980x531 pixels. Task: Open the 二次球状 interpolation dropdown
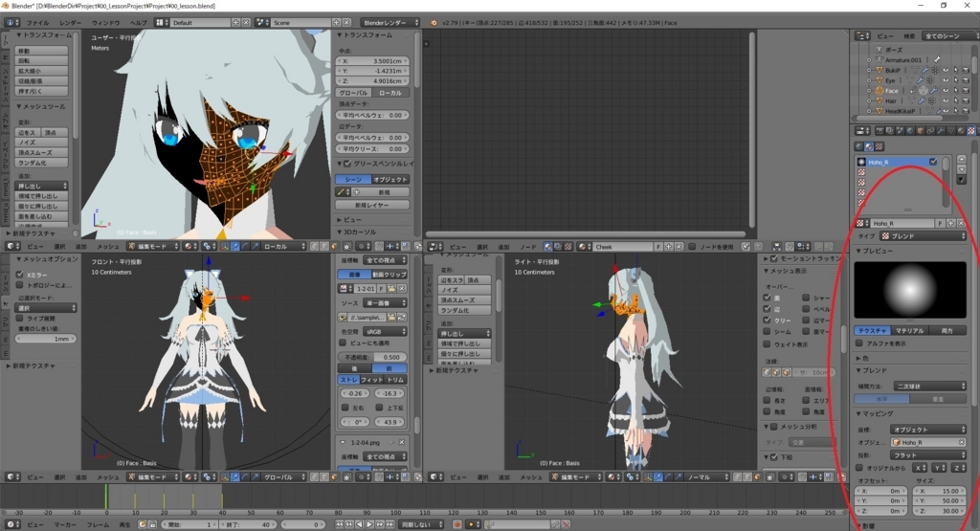[x=930, y=387]
